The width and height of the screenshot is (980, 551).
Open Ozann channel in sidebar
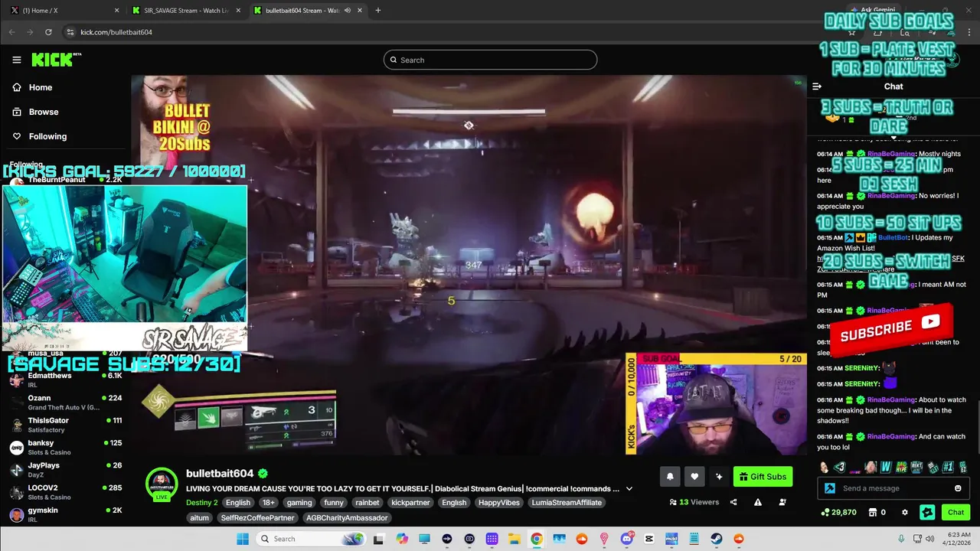65,402
